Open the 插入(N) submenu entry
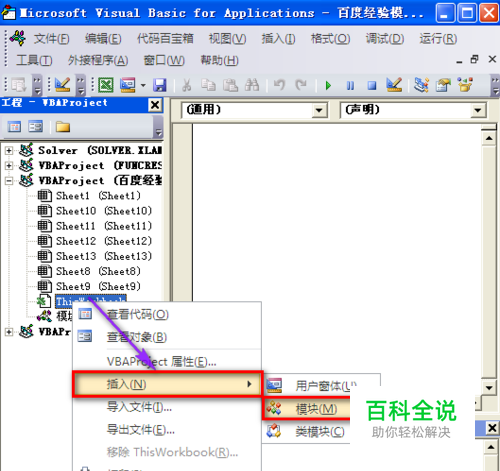500x471 pixels. pos(167,384)
